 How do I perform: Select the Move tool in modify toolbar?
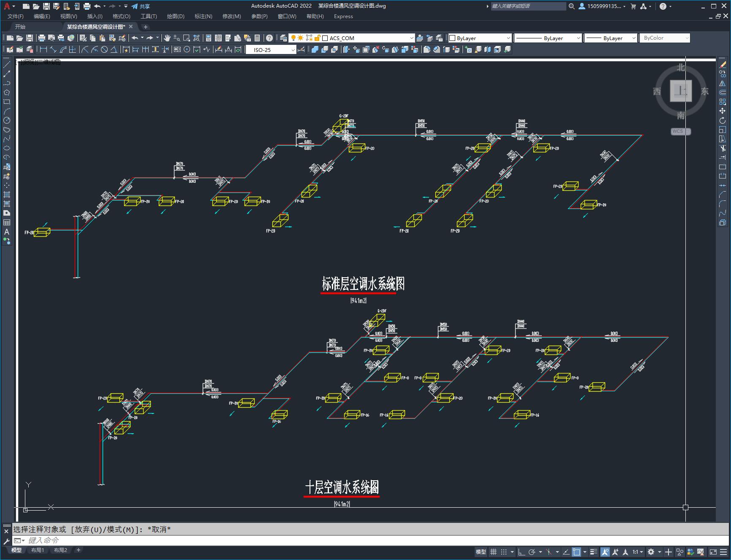tap(723, 111)
